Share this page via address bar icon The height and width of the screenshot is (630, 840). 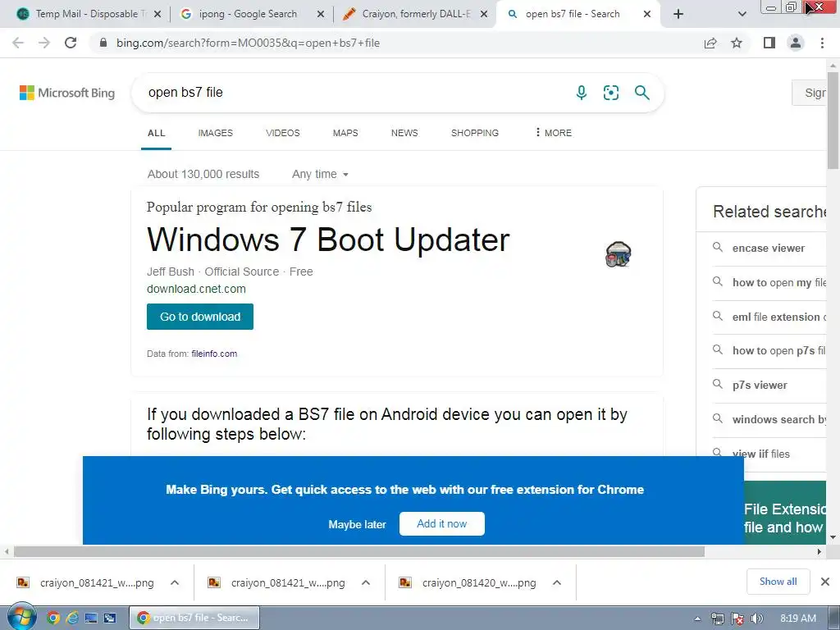(x=710, y=43)
